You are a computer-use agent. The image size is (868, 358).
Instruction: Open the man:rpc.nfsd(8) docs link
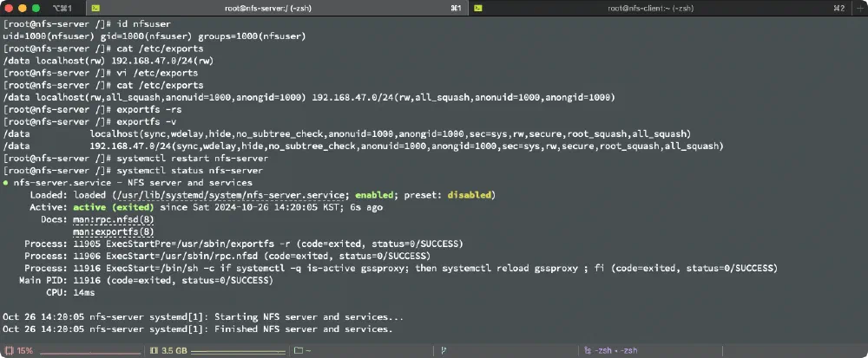(113, 220)
